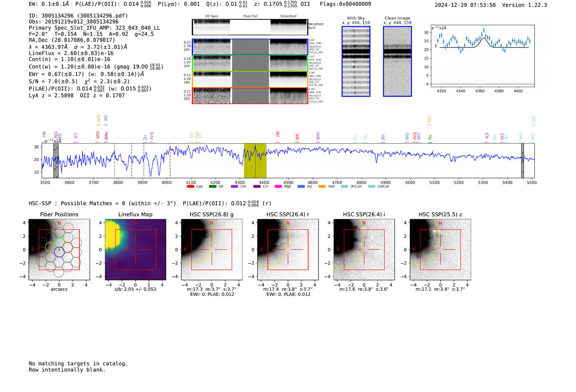Click the Flags:0x00400009 text
The image size is (576, 392).
345,4
